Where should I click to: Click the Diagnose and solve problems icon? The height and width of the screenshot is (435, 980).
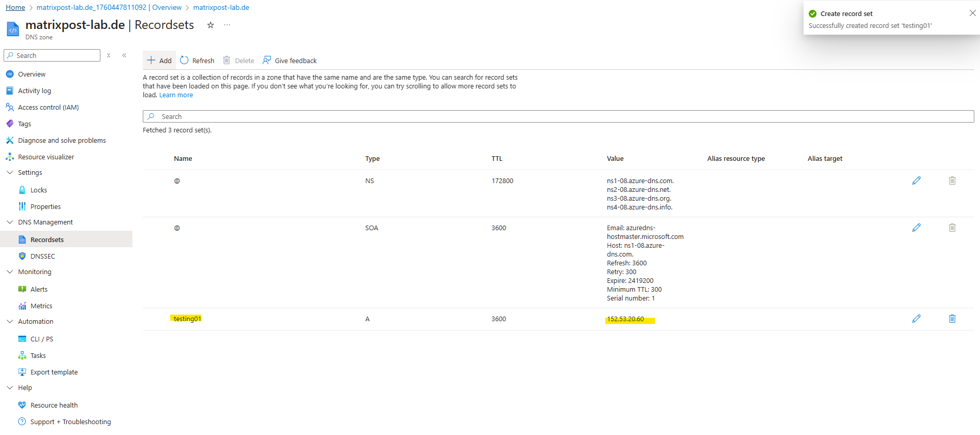[10, 140]
